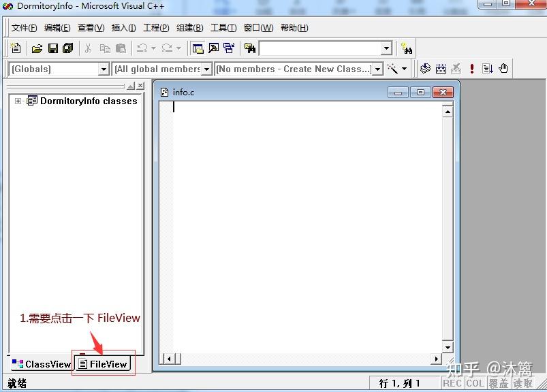Click the Undo button
This screenshot has height=392, width=547.
(143, 48)
